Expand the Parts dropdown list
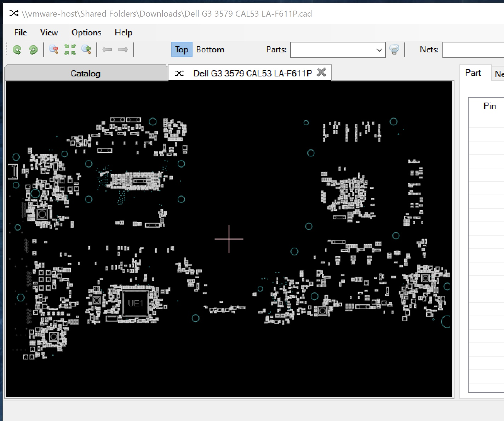 coord(379,50)
